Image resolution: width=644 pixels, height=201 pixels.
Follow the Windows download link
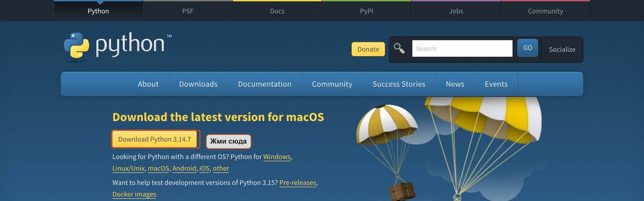(276, 157)
